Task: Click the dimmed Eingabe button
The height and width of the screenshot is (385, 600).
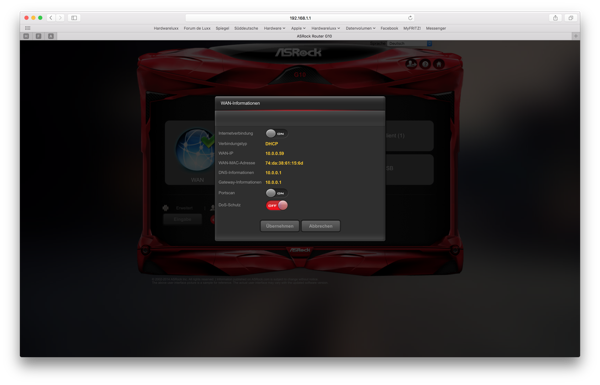Action: coord(183,219)
